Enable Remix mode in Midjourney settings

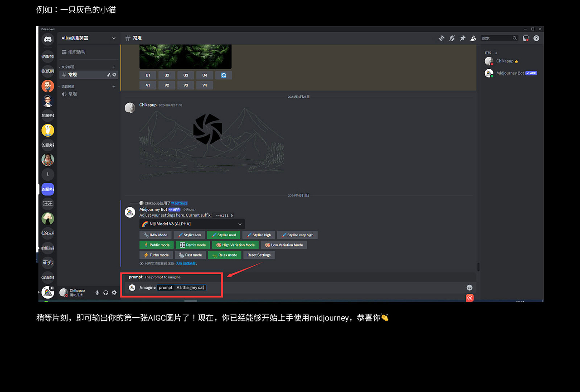pyautogui.click(x=193, y=245)
